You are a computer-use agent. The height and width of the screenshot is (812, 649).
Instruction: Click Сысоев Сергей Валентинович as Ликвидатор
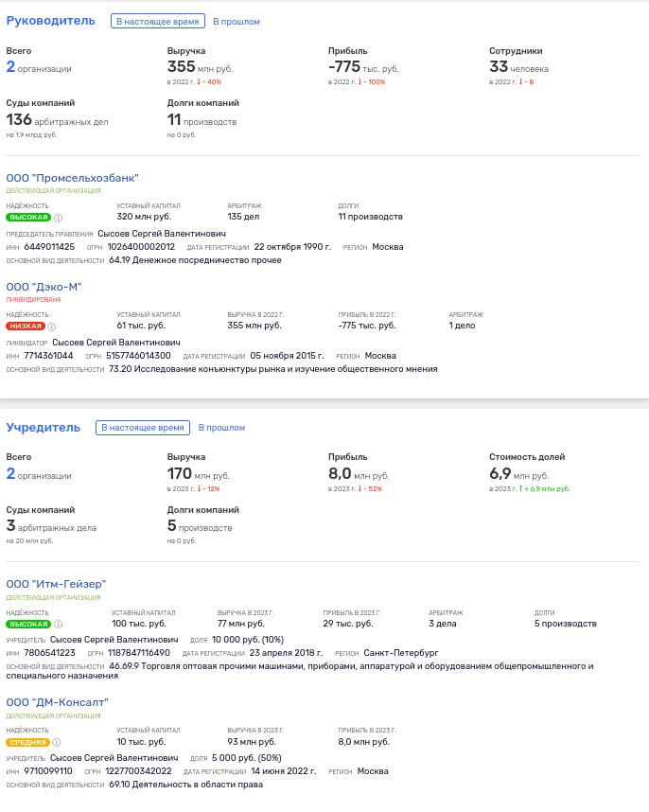(x=116, y=343)
